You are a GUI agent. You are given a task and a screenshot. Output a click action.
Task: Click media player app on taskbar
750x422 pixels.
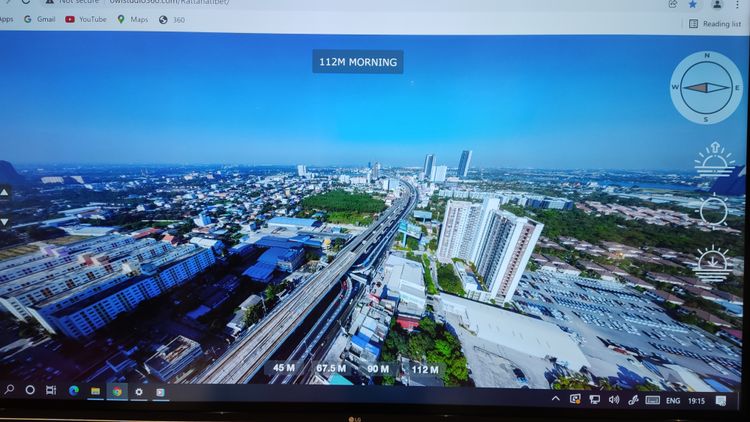[x=160, y=392]
